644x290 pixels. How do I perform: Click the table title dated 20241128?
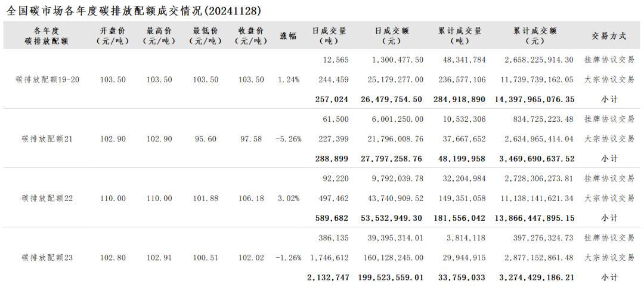[134, 10]
